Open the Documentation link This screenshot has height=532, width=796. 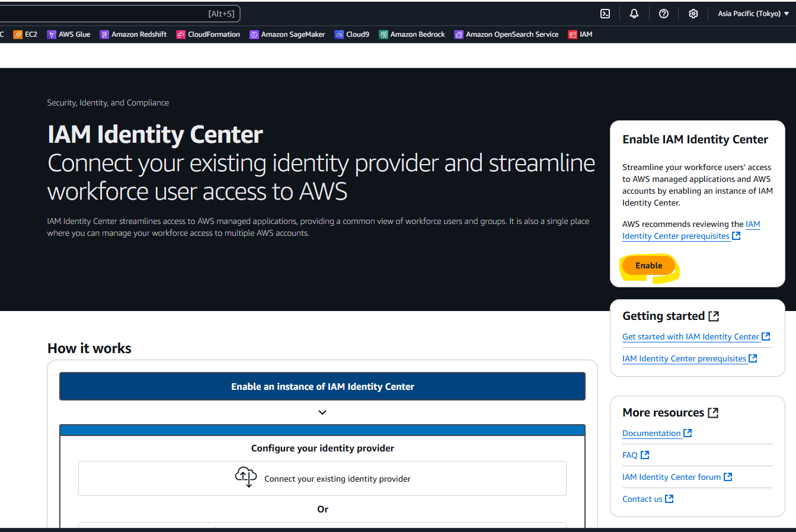(651, 433)
